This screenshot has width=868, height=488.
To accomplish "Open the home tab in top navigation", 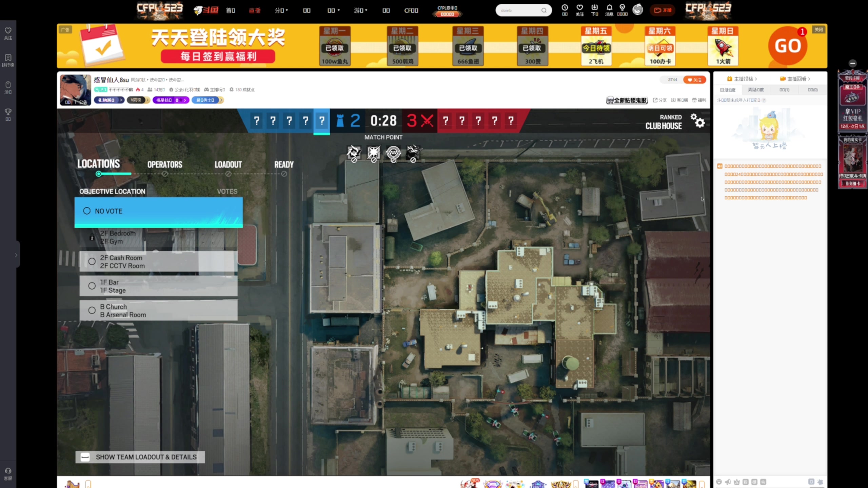I will (231, 11).
